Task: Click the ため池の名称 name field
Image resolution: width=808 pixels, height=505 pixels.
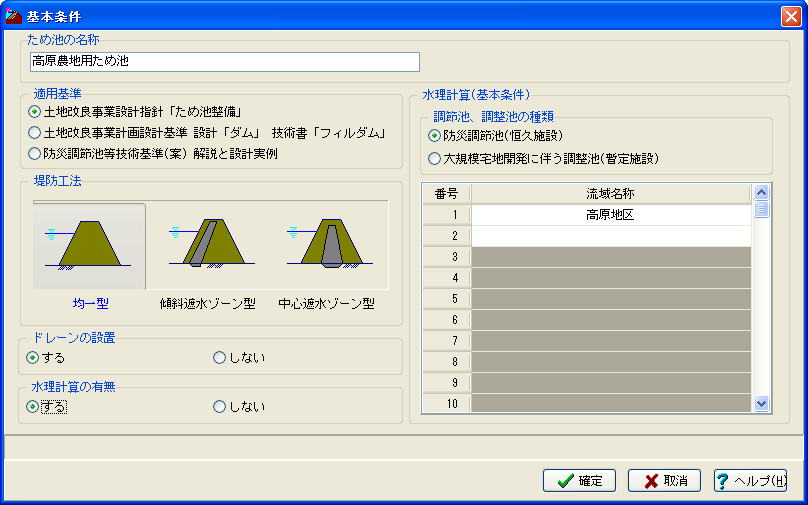Action: tap(225, 62)
